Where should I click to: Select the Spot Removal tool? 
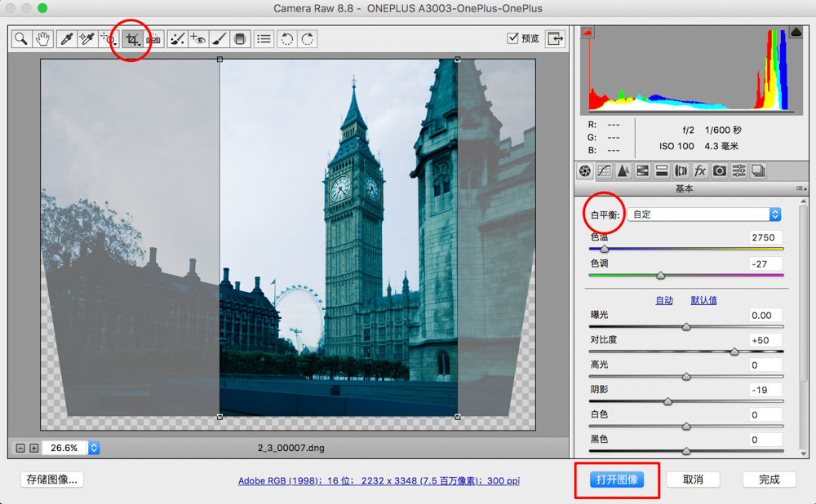coord(177,39)
